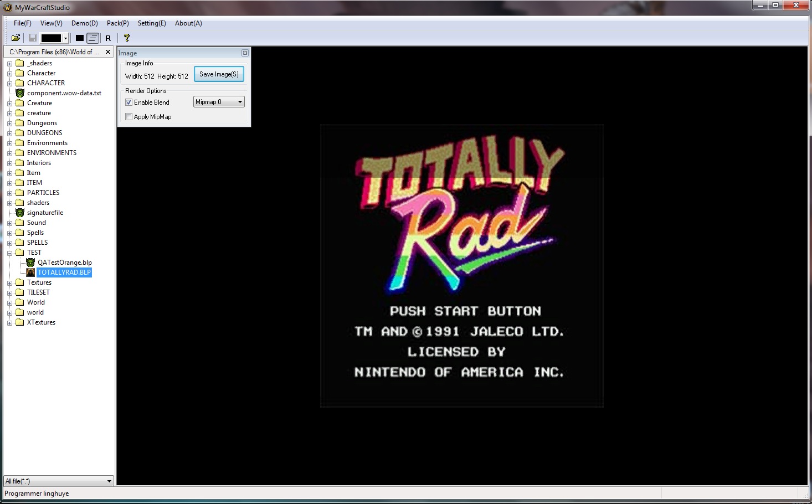Open the Demo(D) menu
This screenshot has height=504, width=812.
pos(85,23)
